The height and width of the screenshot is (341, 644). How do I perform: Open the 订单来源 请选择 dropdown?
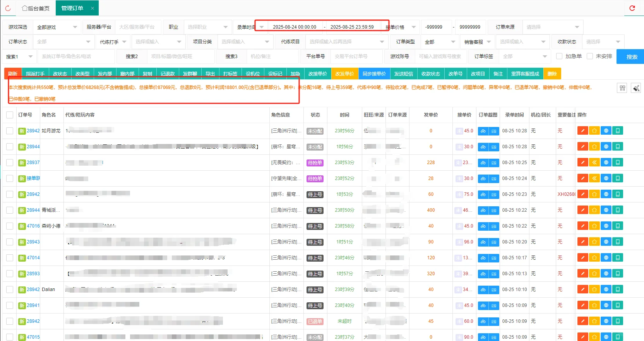click(553, 27)
